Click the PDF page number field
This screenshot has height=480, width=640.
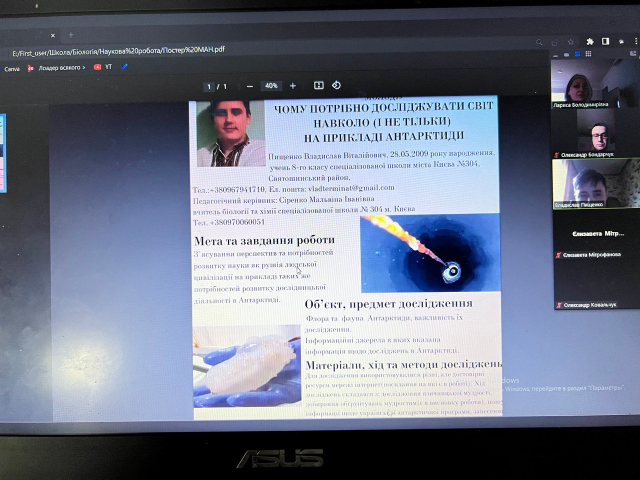point(209,87)
